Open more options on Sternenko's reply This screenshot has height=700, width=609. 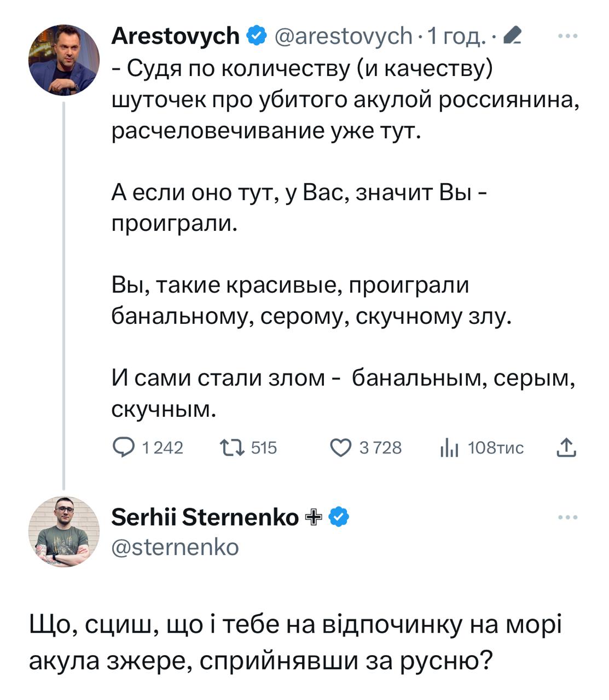click(x=567, y=517)
